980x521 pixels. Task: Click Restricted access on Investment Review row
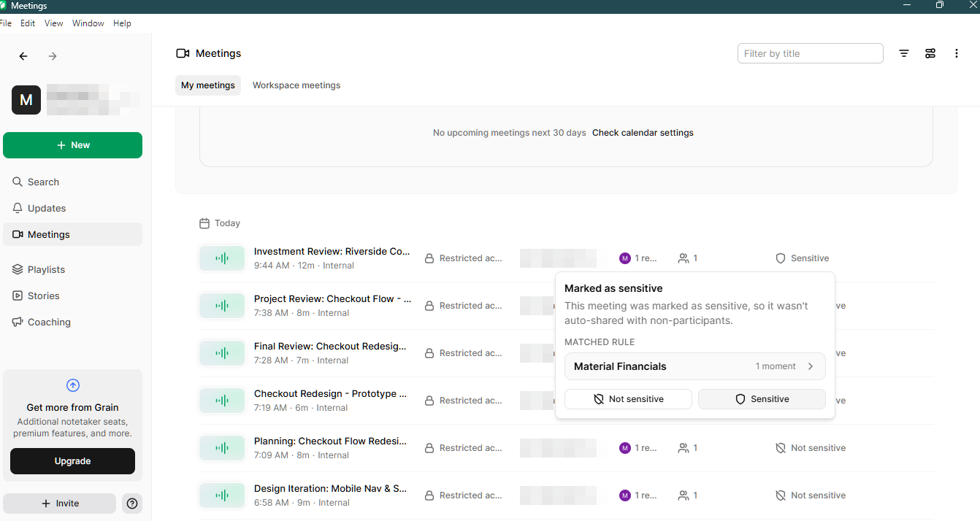(464, 258)
